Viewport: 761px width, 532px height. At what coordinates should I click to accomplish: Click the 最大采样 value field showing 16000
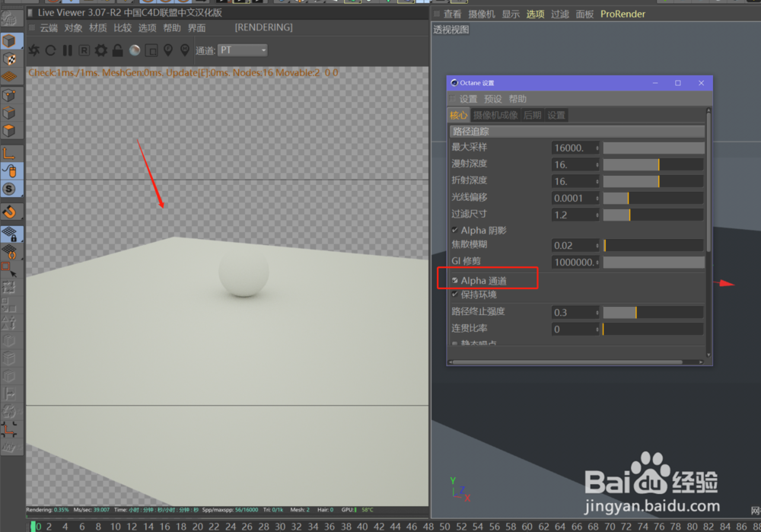pyautogui.click(x=573, y=148)
